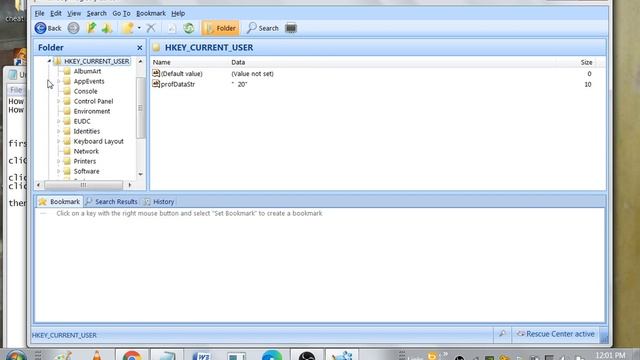The height and width of the screenshot is (360, 640).
Task: Select the Printers key
Action: pos(84,161)
